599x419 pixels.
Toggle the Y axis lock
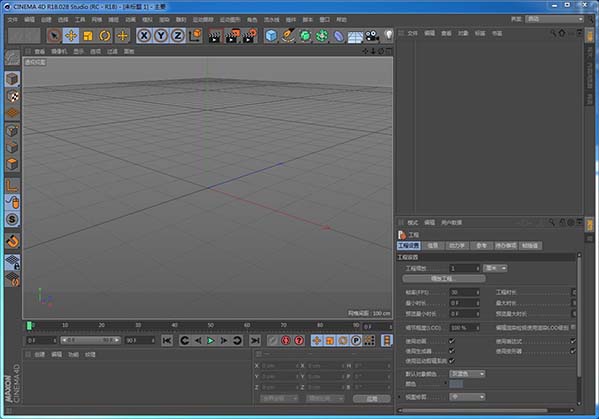(x=161, y=36)
